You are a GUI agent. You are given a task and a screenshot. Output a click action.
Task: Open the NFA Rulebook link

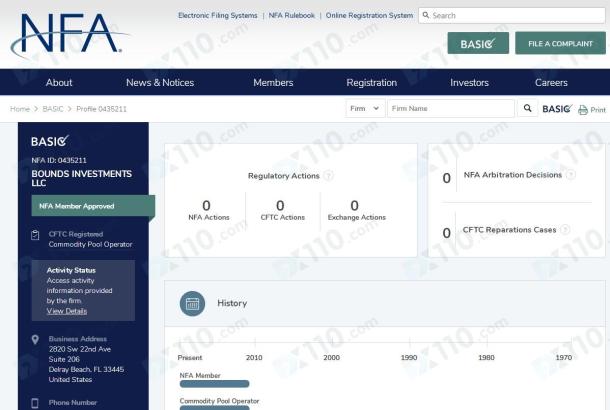(x=291, y=16)
